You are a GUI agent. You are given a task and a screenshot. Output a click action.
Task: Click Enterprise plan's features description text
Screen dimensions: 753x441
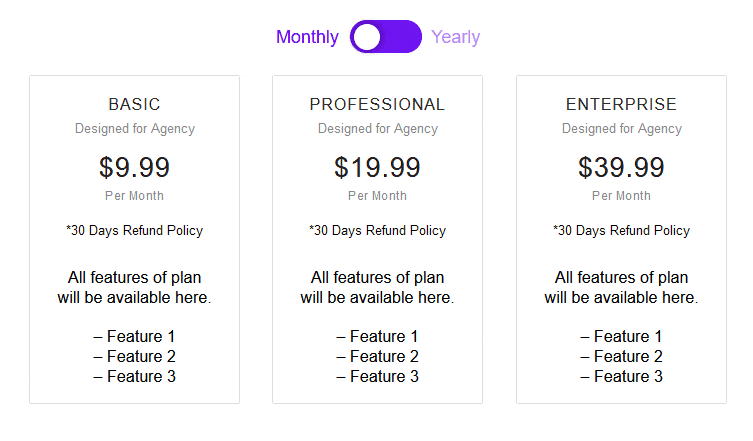coord(621,288)
